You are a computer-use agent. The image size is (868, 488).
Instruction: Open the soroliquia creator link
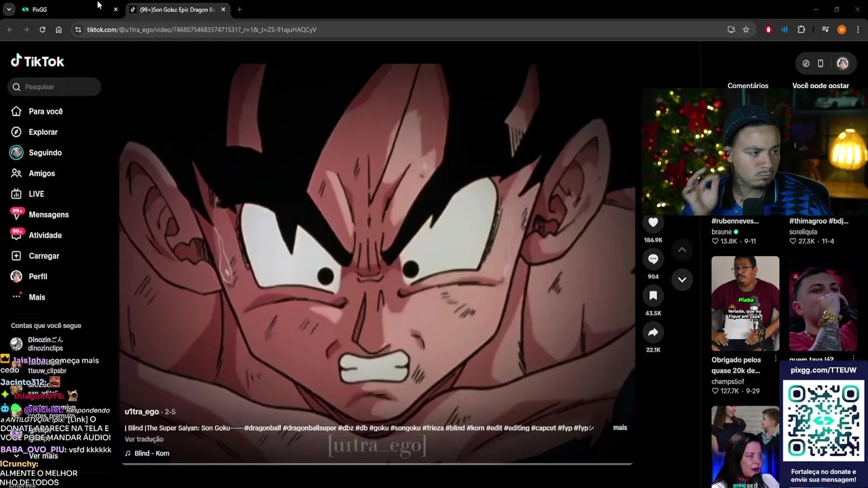click(803, 232)
